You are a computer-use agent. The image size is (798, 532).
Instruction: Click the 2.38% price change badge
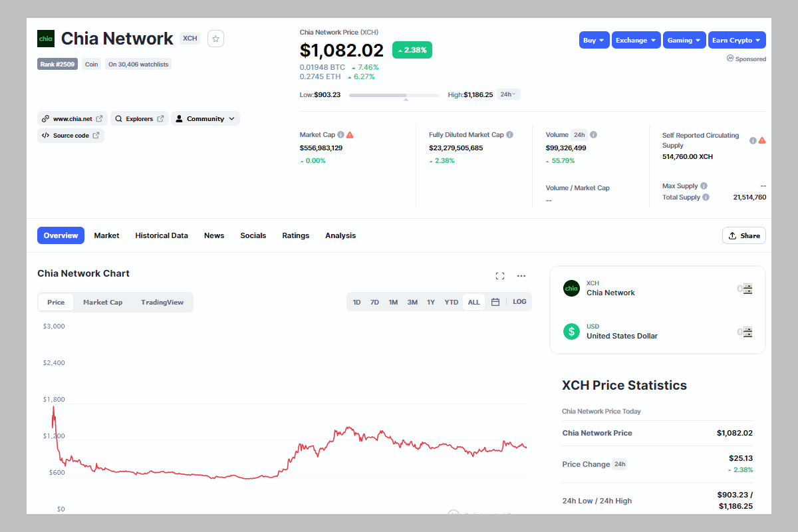pyautogui.click(x=412, y=50)
